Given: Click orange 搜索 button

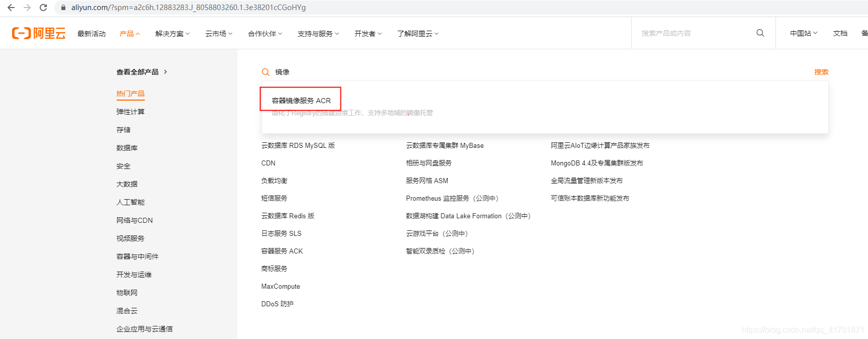Looking at the screenshot, I should (821, 72).
